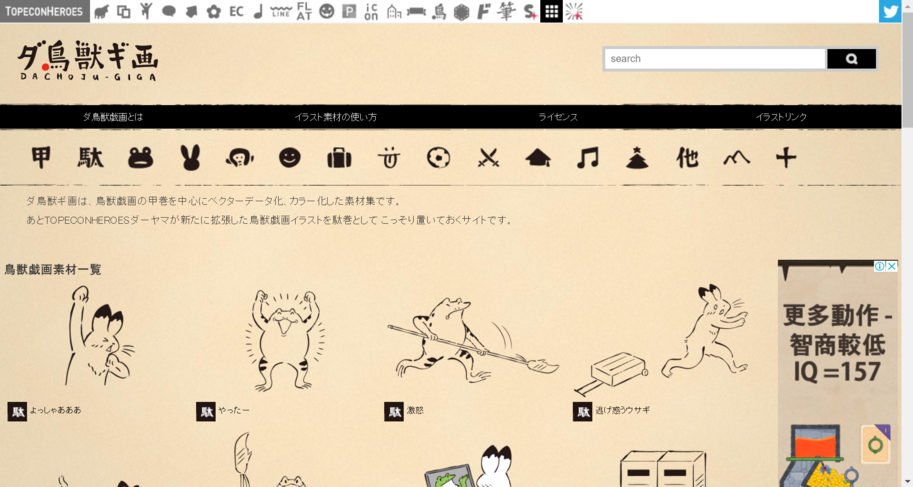Open the IQ=157 advertisement banner
The width and height of the screenshot is (913, 487).
coord(837,373)
